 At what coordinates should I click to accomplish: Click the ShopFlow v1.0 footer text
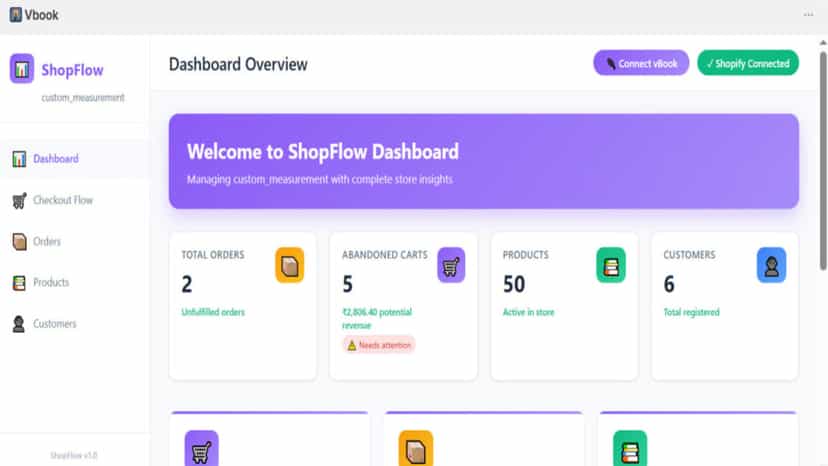pyautogui.click(x=74, y=455)
